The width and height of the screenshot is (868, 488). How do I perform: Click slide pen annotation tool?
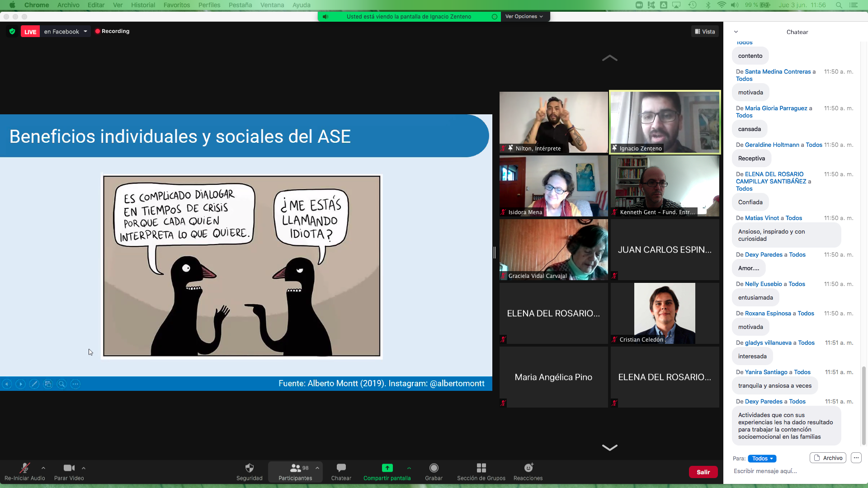click(x=34, y=384)
